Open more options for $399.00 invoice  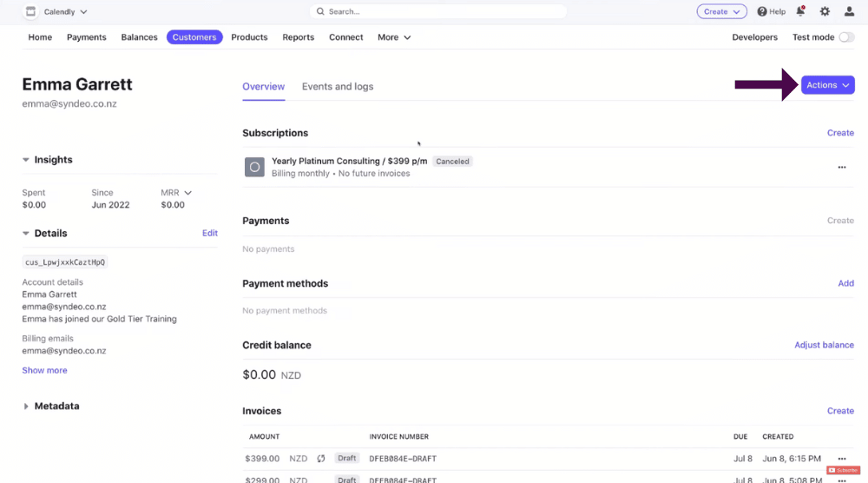click(842, 459)
